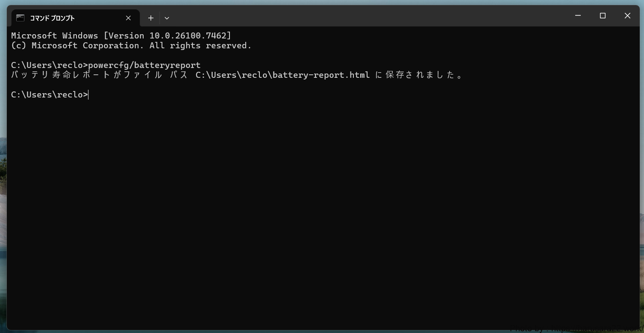Image resolution: width=644 pixels, height=333 pixels.
Task: Click the first C:\Users\reclo> prompt
Action: pyautogui.click(x=49, y=65)
